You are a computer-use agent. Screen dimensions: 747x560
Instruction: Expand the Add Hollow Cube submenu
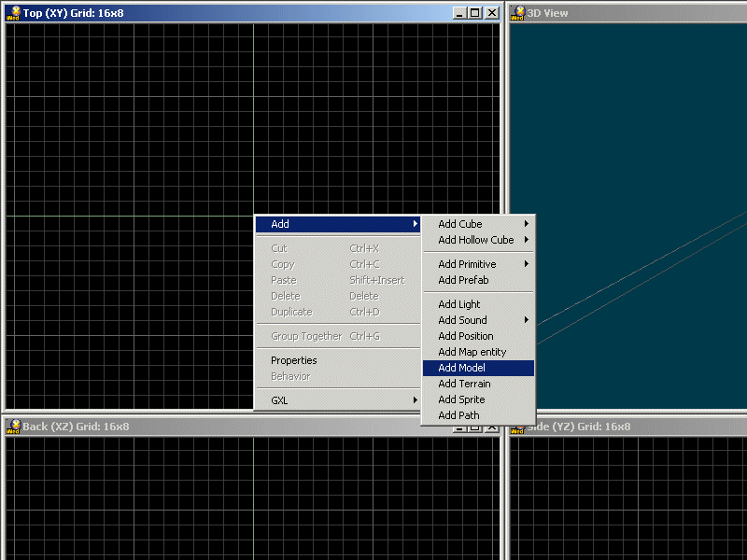pyautogui.click(x=477, y=240)
